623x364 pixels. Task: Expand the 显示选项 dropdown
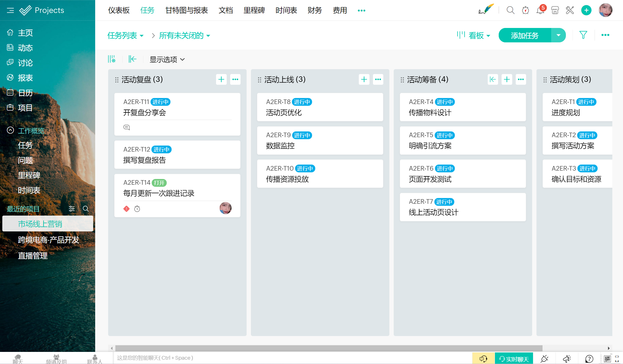[167, 59]
